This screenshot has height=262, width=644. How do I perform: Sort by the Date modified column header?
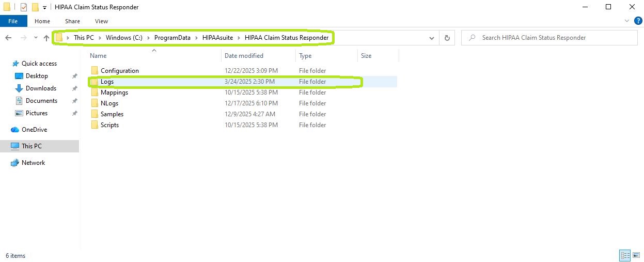(x=244, y=56)
